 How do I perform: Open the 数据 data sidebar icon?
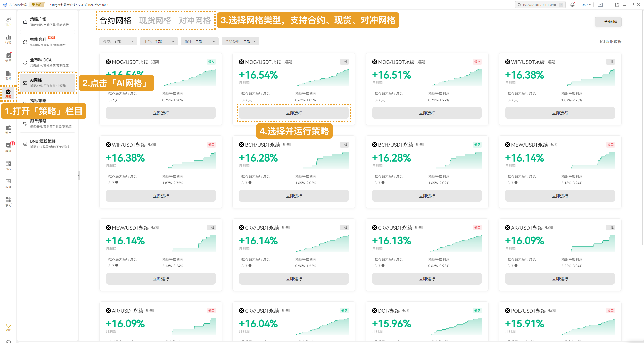click(8, 184)
